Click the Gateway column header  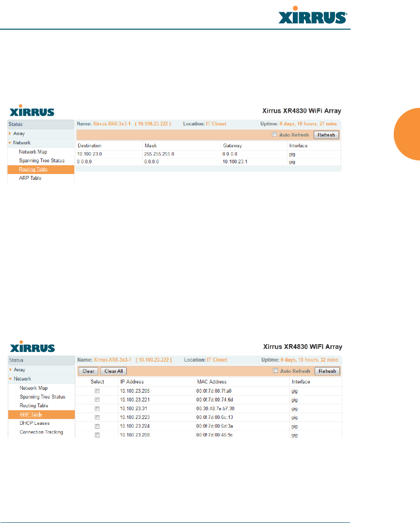(233, 146)
